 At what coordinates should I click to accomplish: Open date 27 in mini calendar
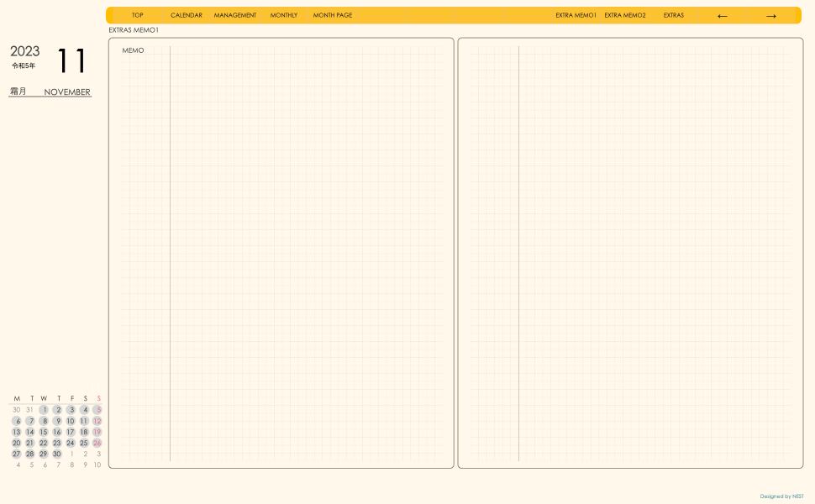pyautogui.click(x=17, y=454)
